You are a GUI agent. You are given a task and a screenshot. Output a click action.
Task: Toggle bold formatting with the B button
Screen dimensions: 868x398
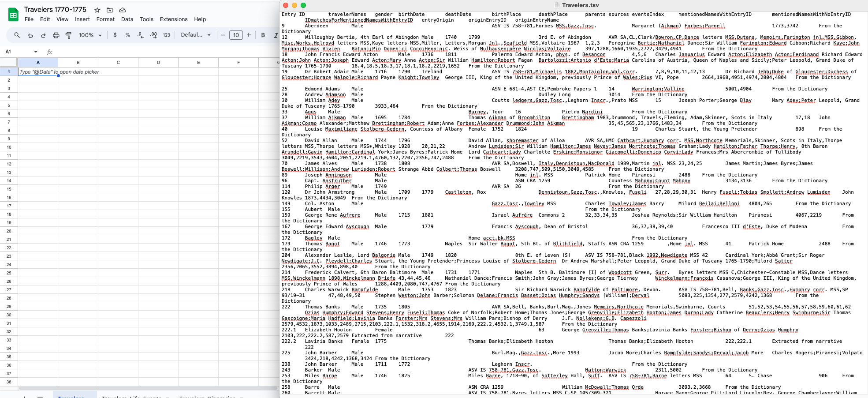coord(263,35)
